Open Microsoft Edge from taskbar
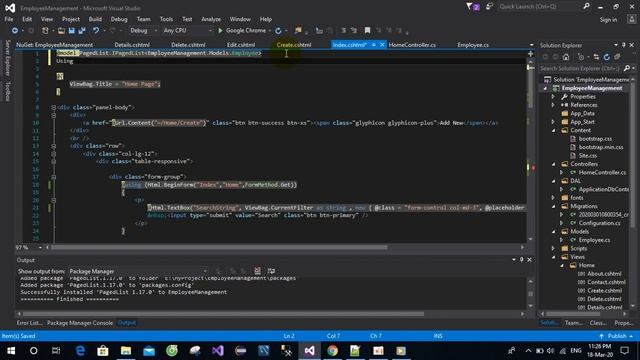This screenshot has width=640, height=360. [x=80, y=351]
